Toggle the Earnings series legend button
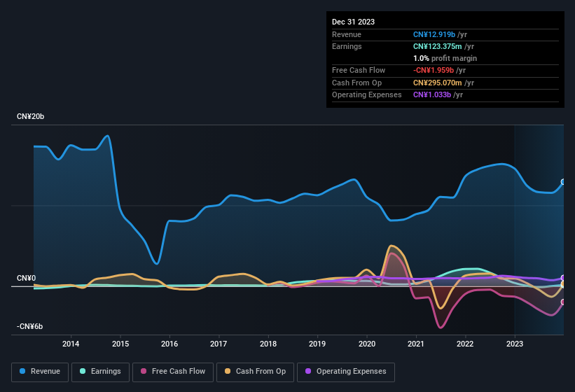575x392 pixels. (x=100, y=372)
